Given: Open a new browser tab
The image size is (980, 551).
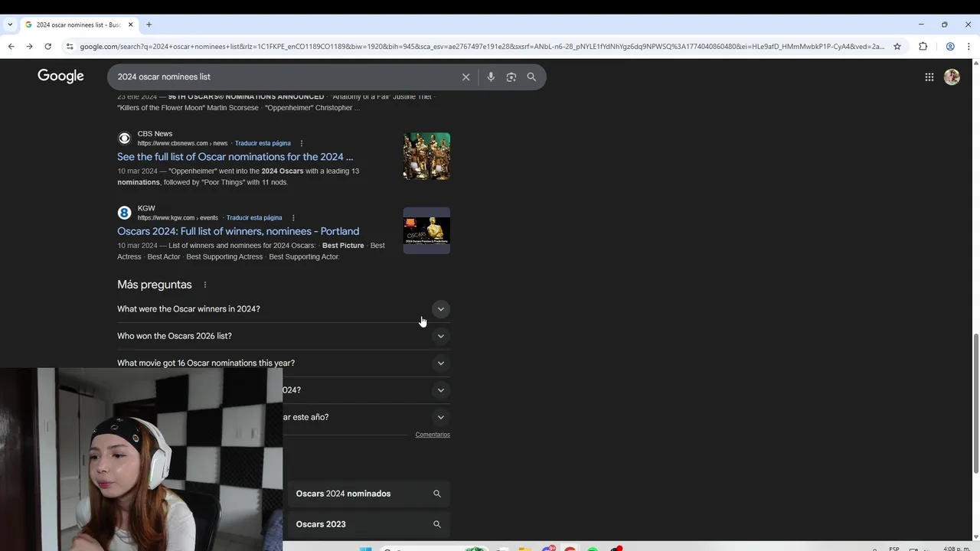Looking at the screenshot, I should [x=149, y=24].
